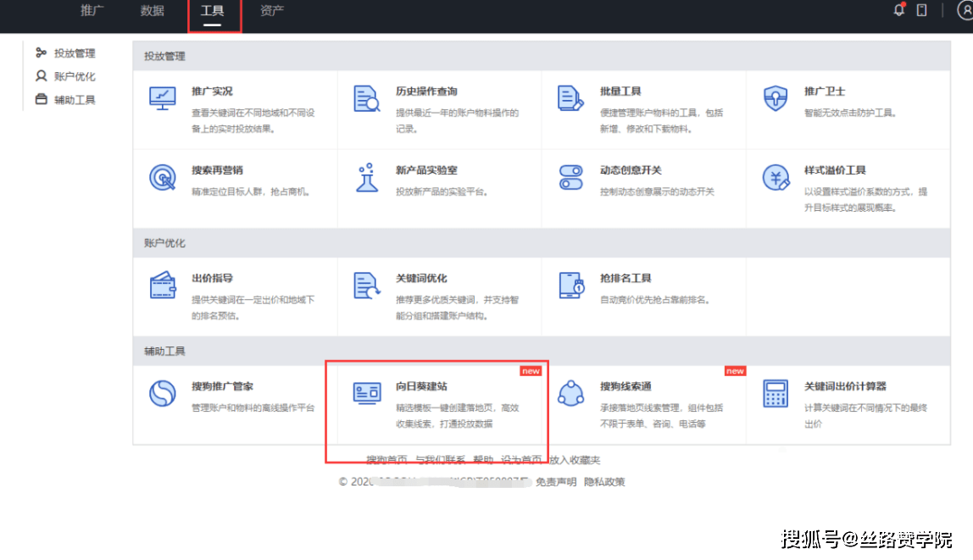Screen dimensions: 973x560
Task: Click the 搜狗推广管家 logo icon
Action: point(163,393)
